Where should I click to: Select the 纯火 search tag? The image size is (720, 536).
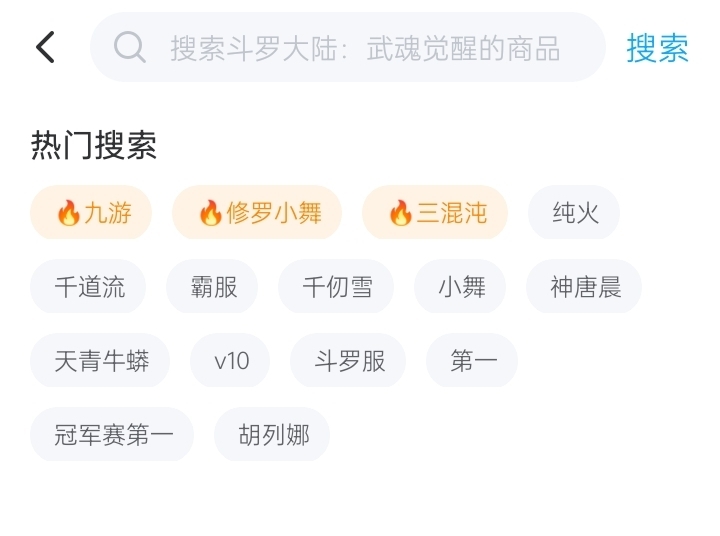pyautogui.click(x=574, y=213)
